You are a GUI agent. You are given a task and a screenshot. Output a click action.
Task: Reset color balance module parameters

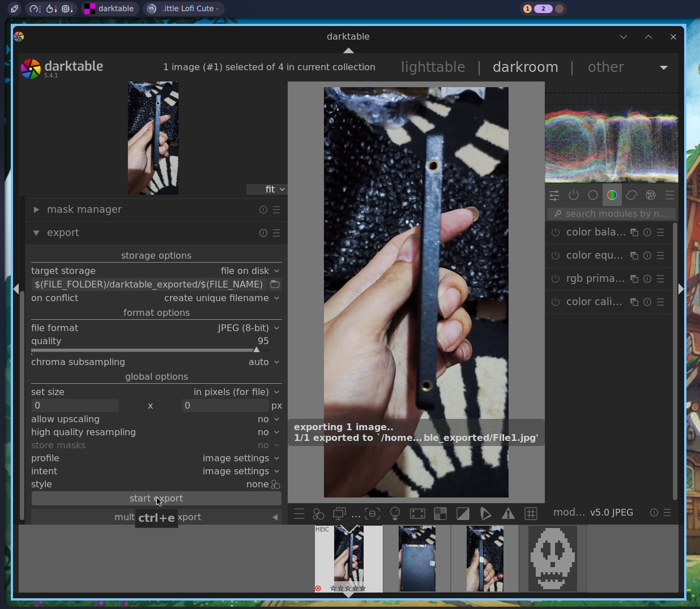click(647, 233)
